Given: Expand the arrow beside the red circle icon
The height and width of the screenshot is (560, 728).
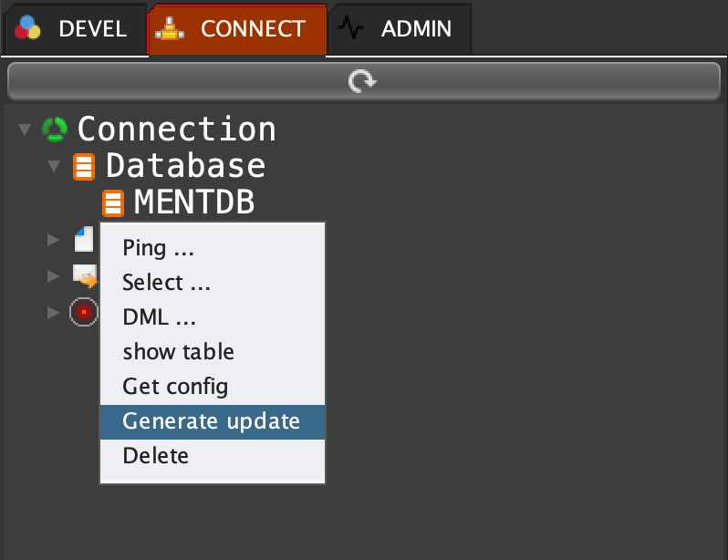Looking at the screenshot, I should (x=54, y=313).
